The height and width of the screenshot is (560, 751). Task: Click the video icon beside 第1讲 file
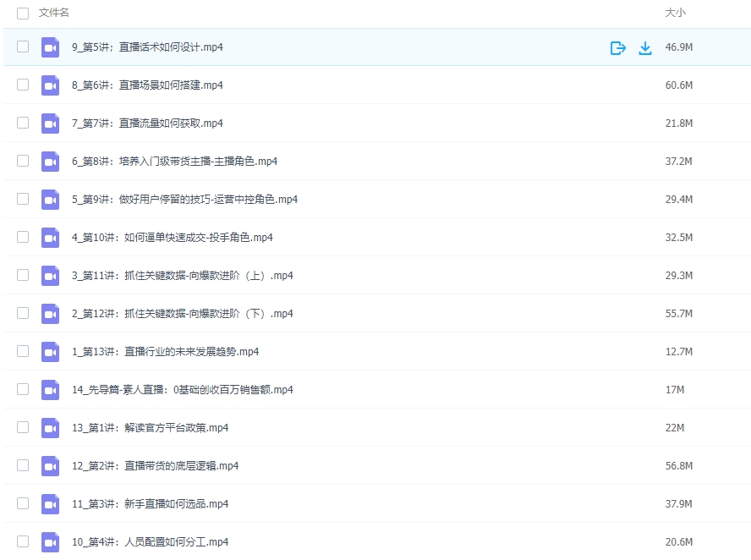(50, 427)
